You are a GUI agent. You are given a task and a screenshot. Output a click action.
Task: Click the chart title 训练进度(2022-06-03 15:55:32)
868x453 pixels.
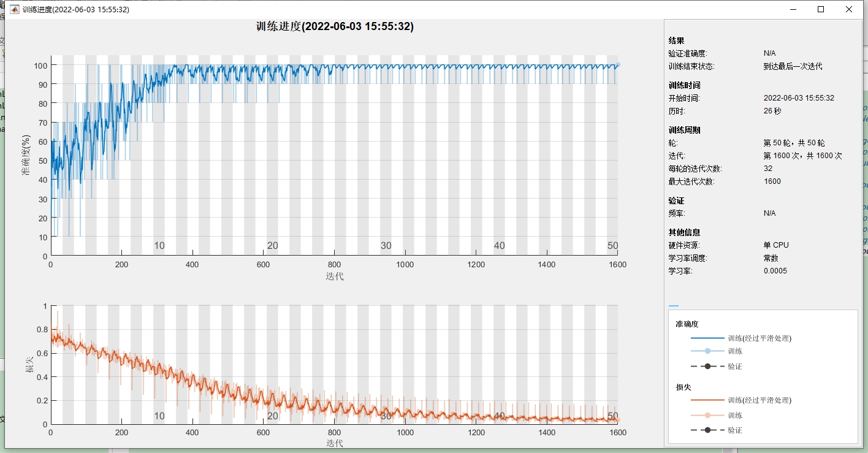click(x=335, y=26)
